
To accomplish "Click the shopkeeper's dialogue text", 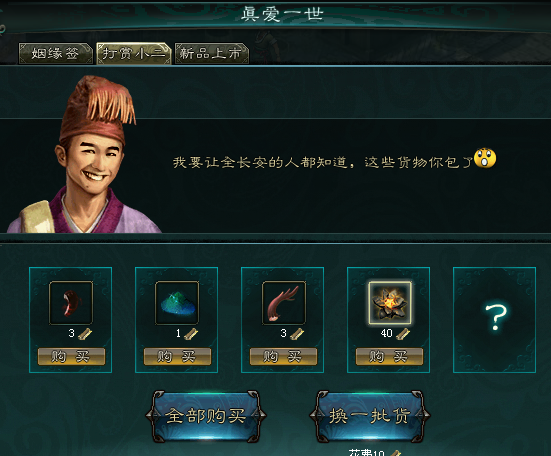I will point(323,162).
